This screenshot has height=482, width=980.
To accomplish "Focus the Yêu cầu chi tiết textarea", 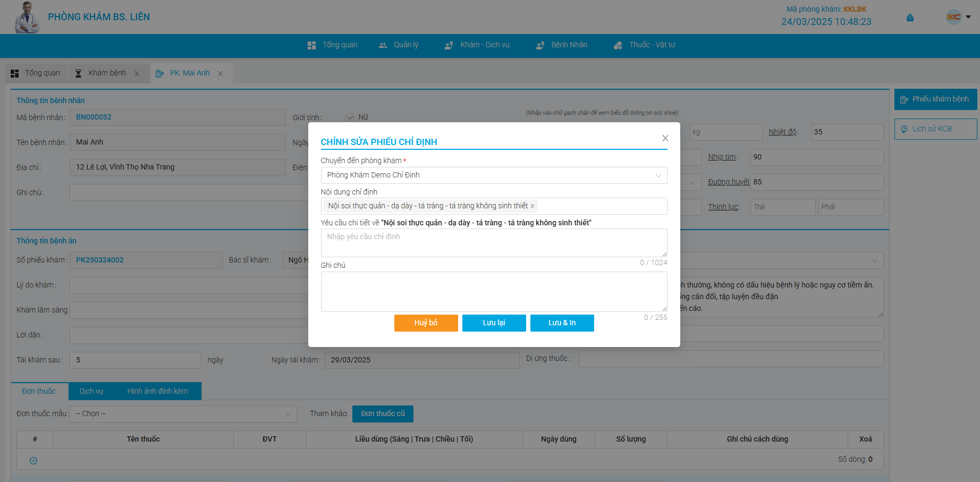I will 494,243.
